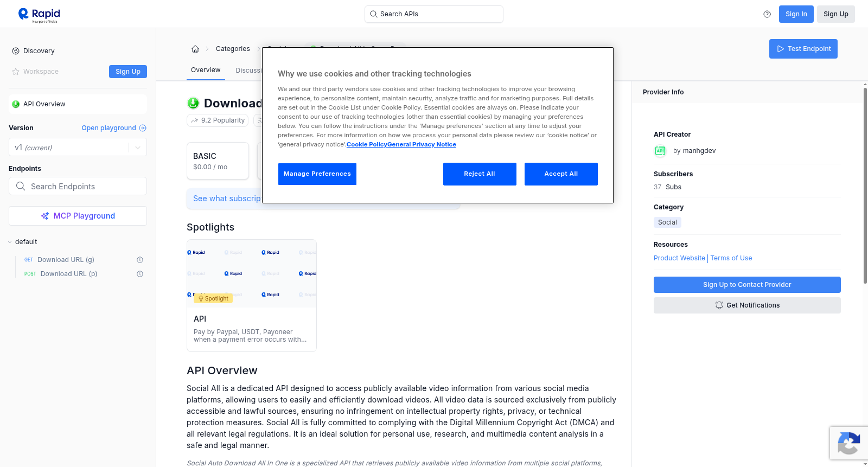Open the Terms of Use link
The width and height of the screenshot is (868, 467).
pyautogui.click(x=731, y=258)
